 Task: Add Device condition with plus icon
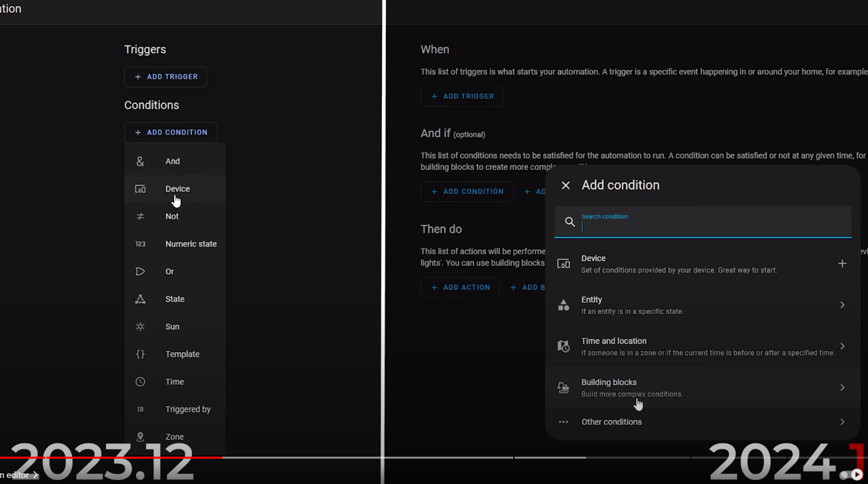842,263
